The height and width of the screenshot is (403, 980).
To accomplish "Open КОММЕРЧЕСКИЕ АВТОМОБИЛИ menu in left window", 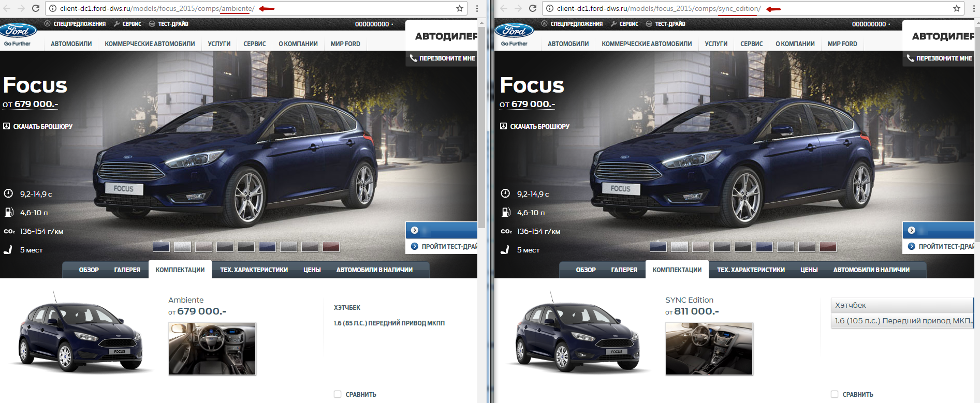I will pyautogui.click(x=150, y=44).
